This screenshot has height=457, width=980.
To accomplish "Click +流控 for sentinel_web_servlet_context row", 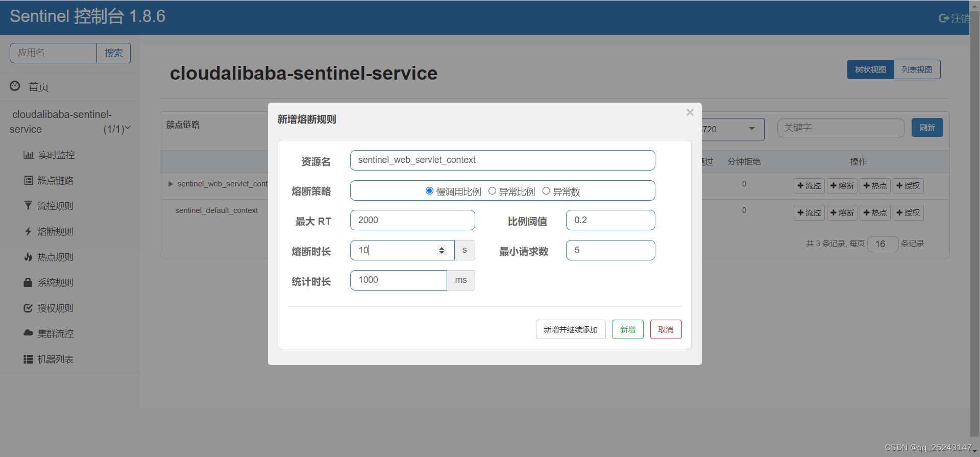I will pyautogui.click(x=809, y=186).
